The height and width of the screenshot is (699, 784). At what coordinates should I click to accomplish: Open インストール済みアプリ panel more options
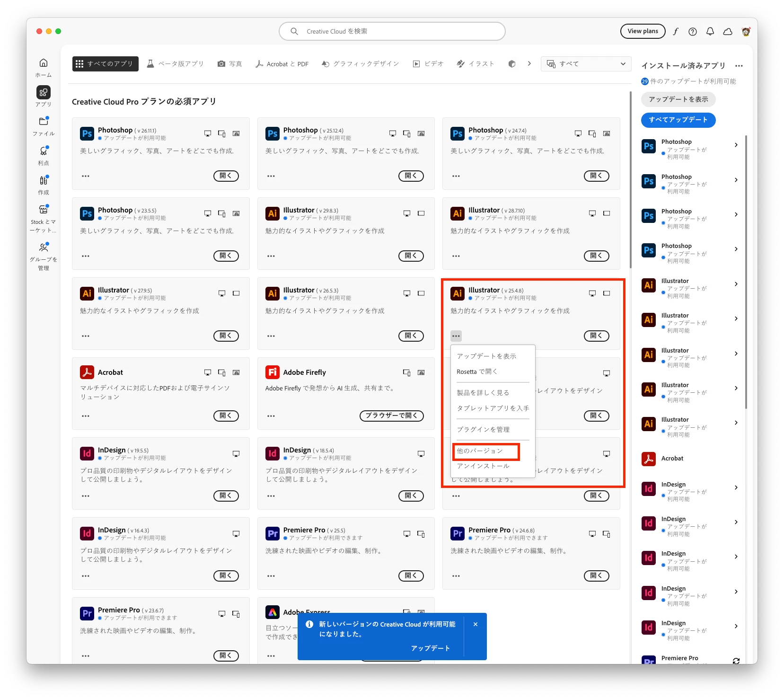739,66
